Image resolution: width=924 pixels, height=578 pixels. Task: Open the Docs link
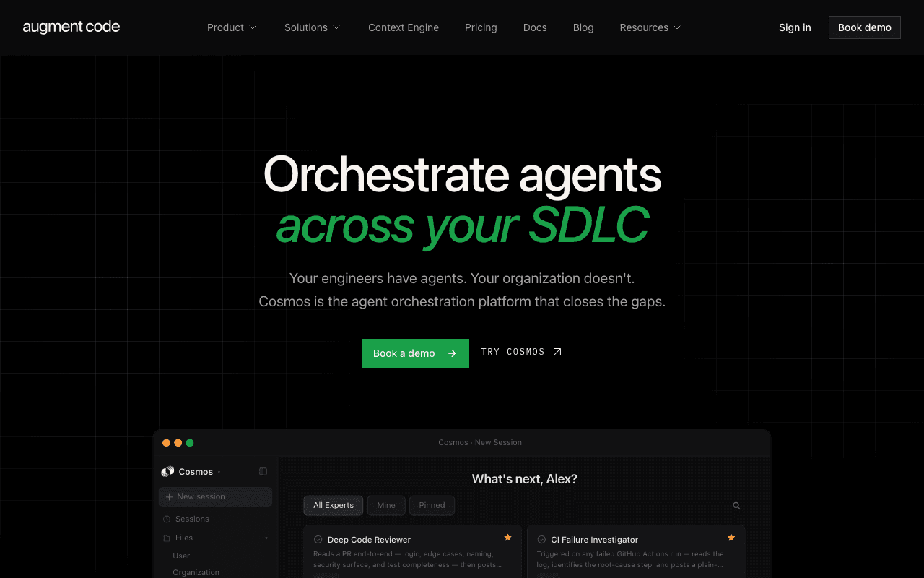click(x=535, y=27)
